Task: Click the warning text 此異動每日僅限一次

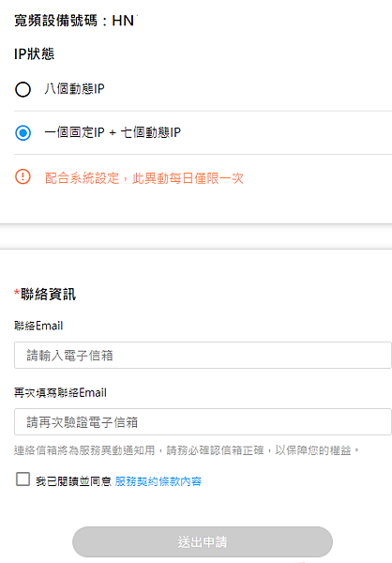Action: (188, 178)
